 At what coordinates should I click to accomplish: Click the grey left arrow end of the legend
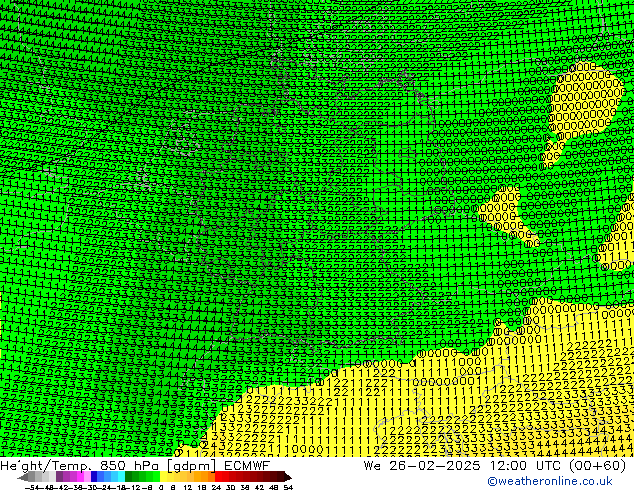pyautogui.click(x=23, y=477)
